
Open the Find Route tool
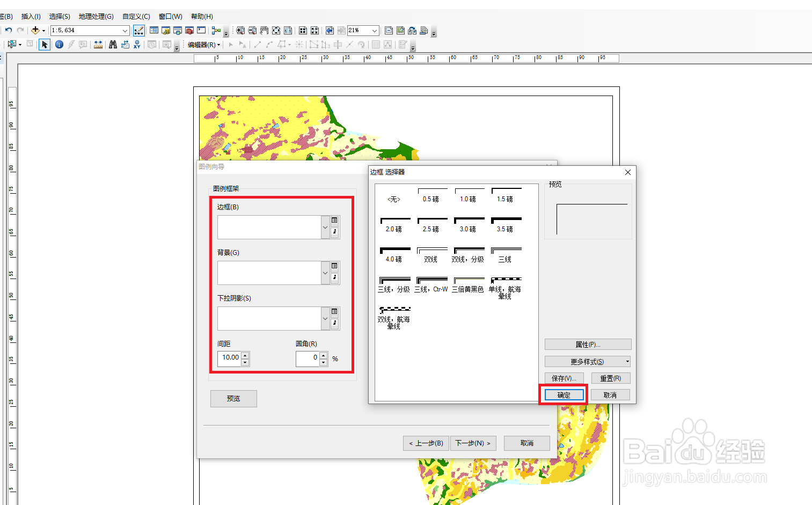125,45
